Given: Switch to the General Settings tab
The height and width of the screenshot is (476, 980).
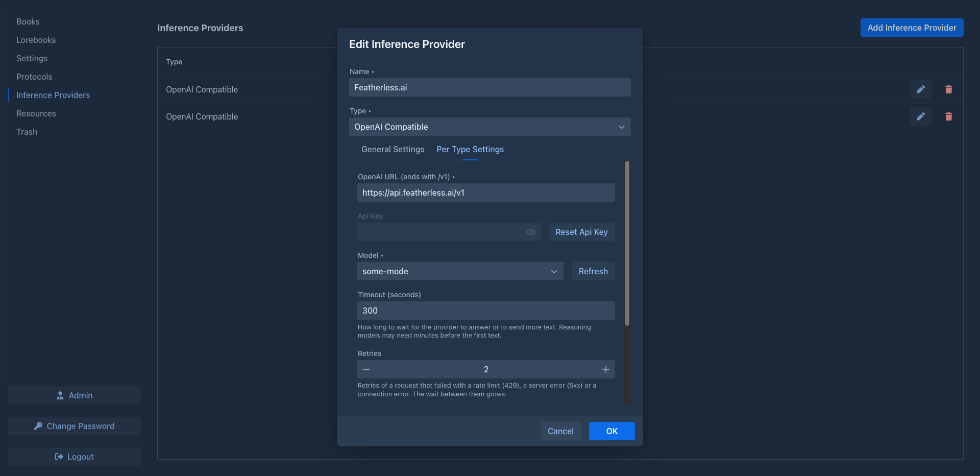Looking at the screenshot, I should tap(393, 149).
